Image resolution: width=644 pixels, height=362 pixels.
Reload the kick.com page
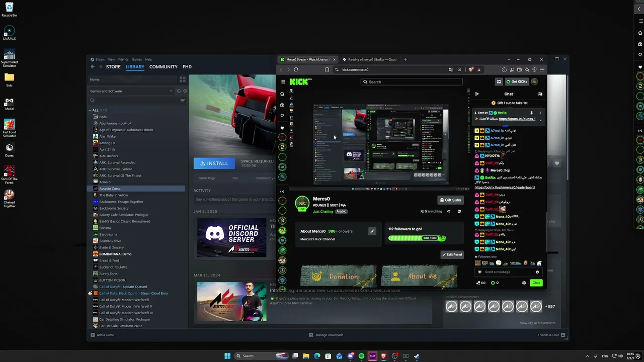point(296,70)
